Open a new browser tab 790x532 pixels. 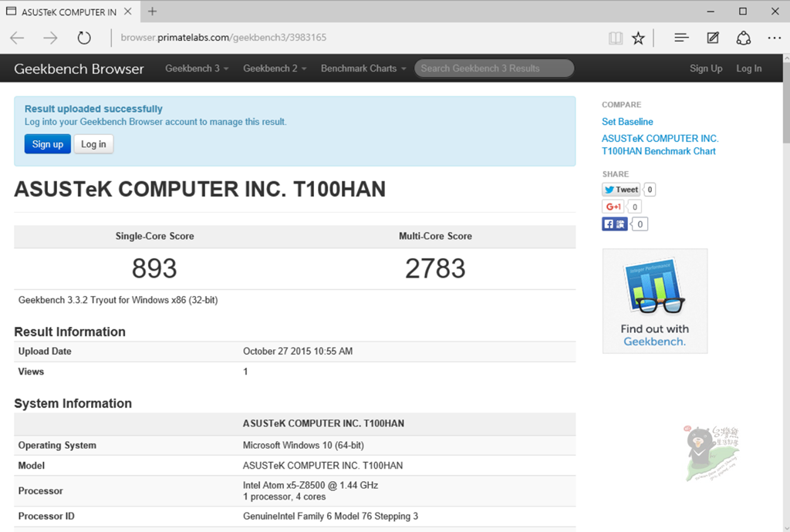(x=152, y=11)
